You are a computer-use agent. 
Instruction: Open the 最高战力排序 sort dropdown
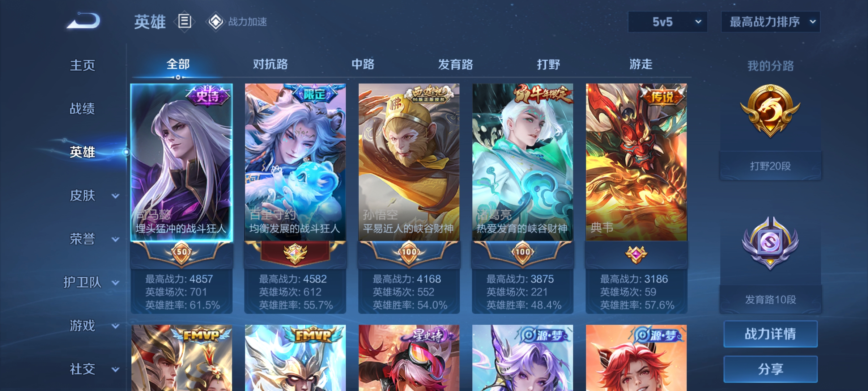(x=771, y=22)
